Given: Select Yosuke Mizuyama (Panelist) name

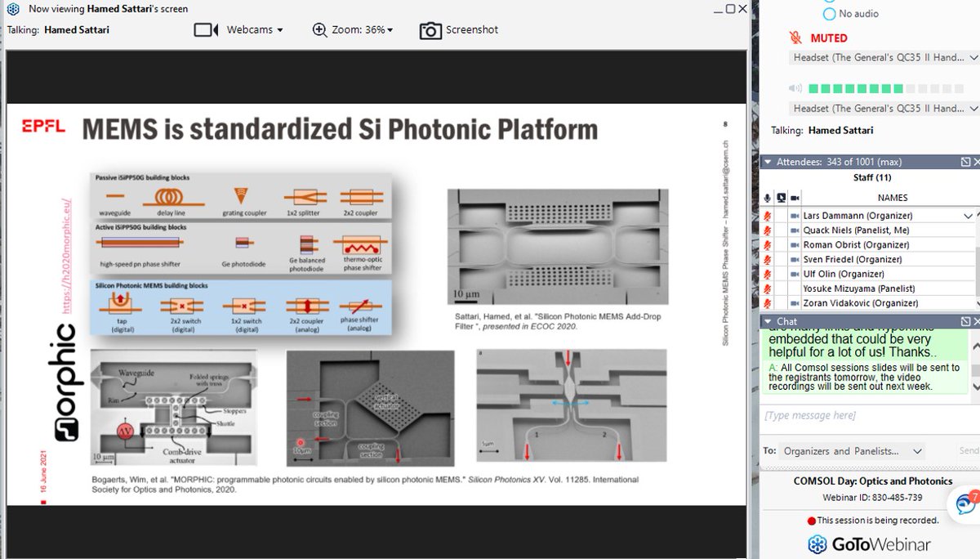Looking at the screenshot, I should tap(858, 289).
